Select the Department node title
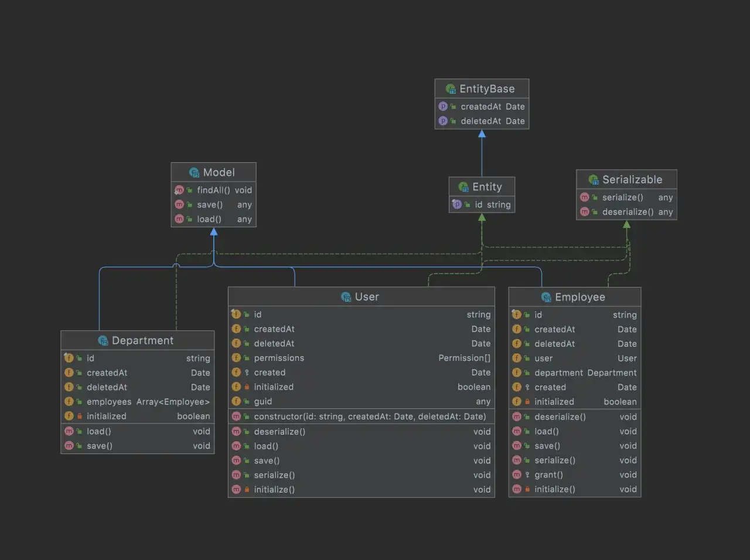Image resolution: width=750 pixels, height=560 pixels. [142, 341]
